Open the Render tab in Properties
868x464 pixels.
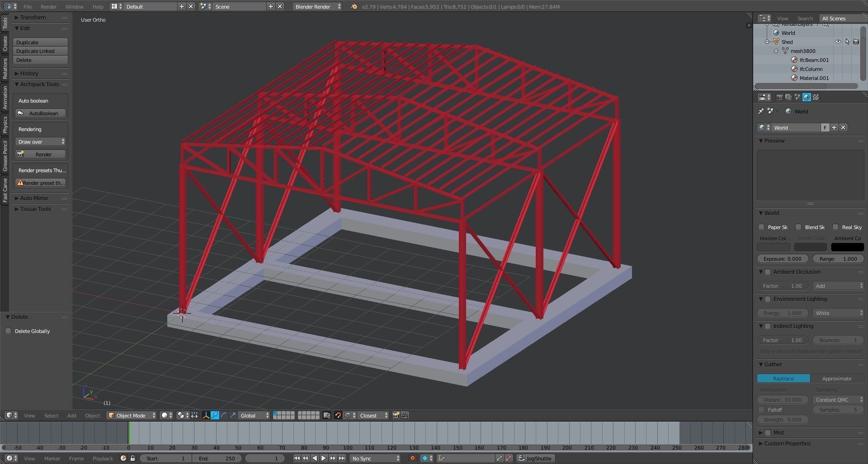click(x=779, y=97)
